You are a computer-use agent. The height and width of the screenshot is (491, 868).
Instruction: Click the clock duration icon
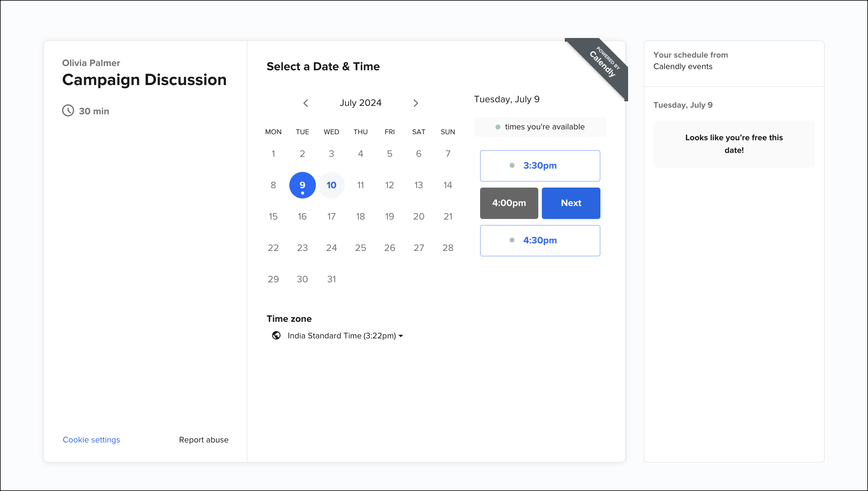68,111
